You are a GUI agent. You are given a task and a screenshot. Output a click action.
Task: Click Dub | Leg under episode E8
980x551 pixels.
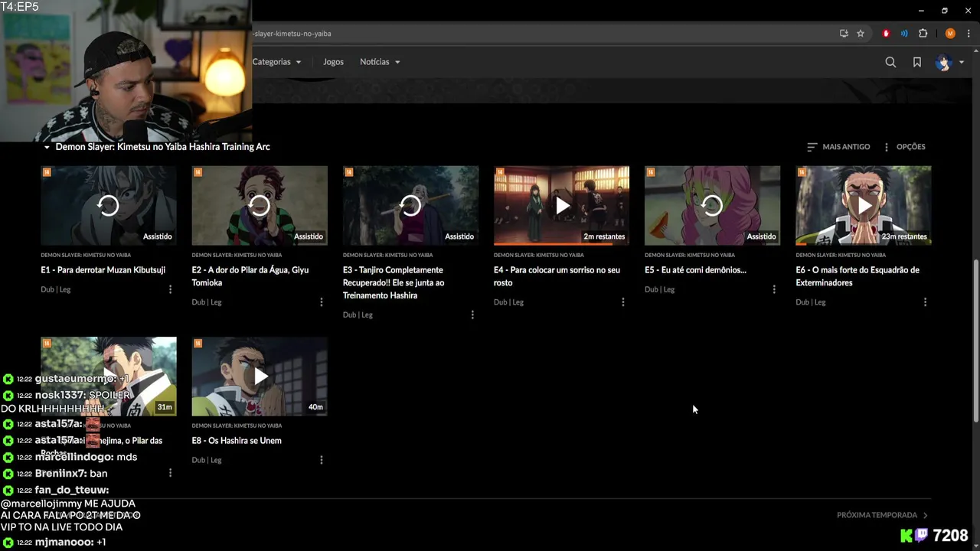pyautogui.click(x=207, y=460)
